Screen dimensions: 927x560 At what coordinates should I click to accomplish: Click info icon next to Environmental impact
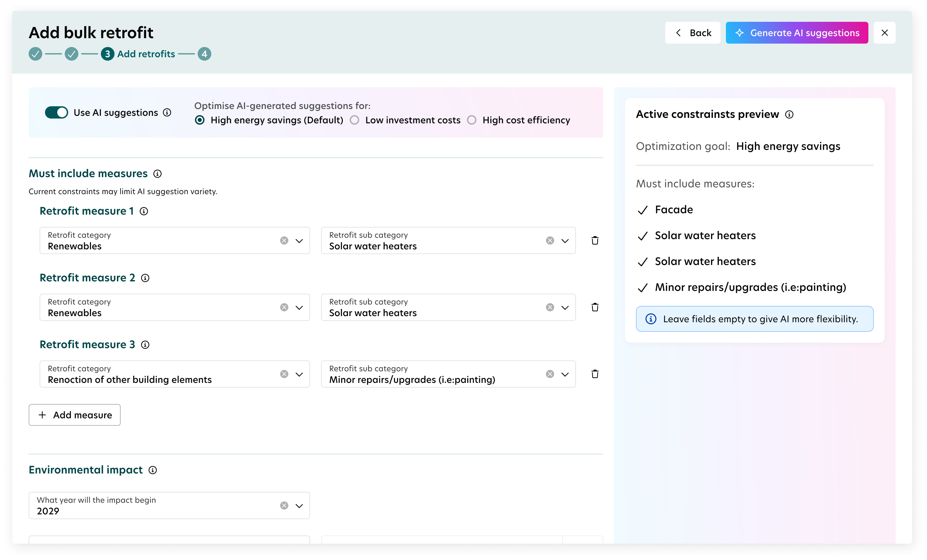coord(152,470)
